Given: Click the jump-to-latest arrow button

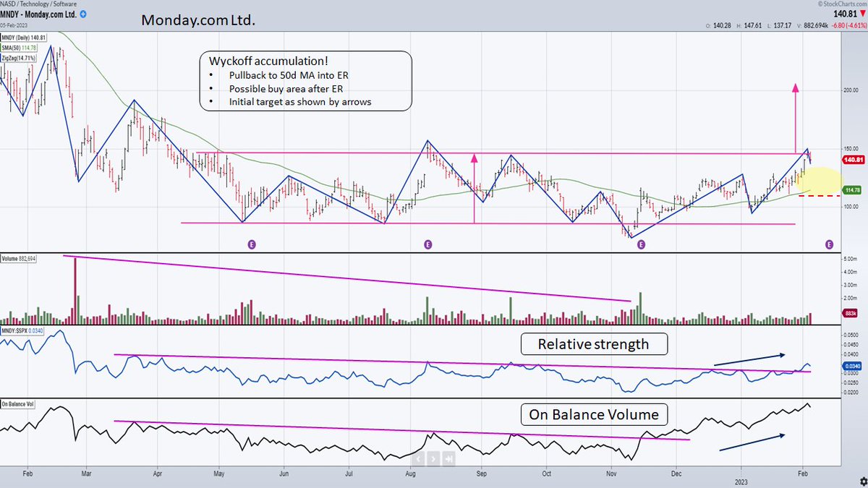Looking at the screenshot, I should [x=448, y=458].
